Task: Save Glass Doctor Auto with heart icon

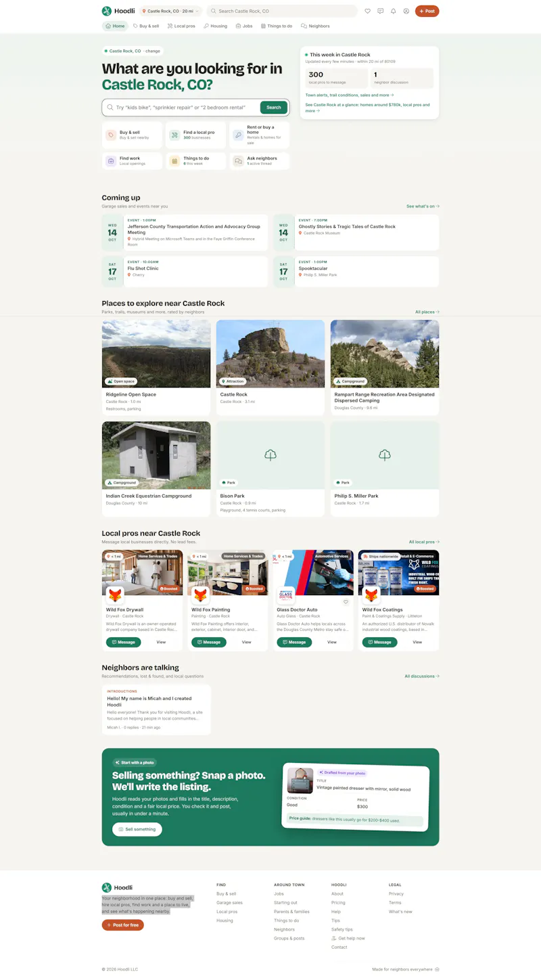Action: (346, 602)
